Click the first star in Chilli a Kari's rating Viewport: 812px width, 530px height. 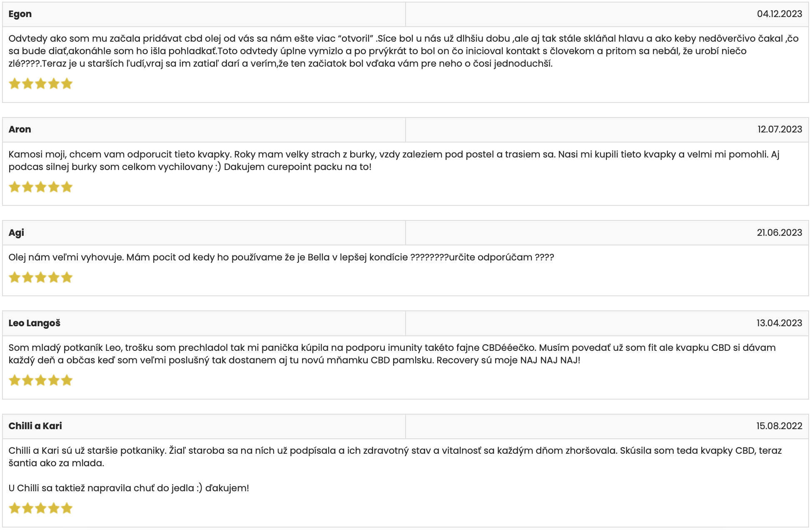[x=15, y=508]
